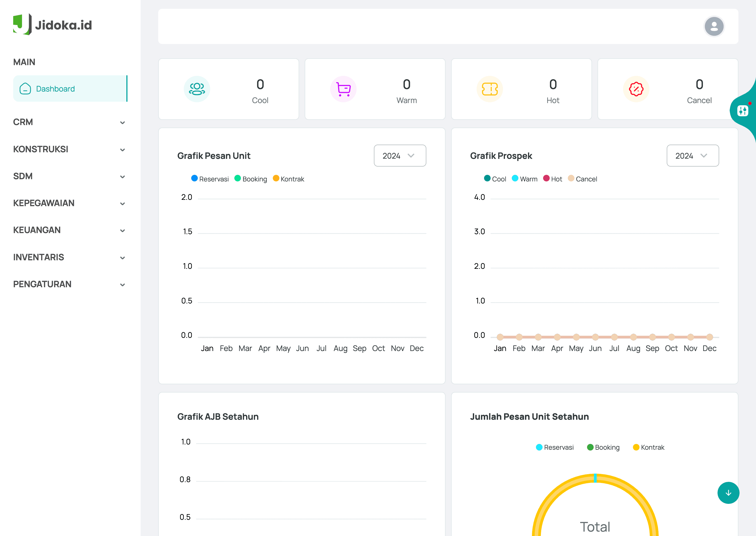
Task: Click the Hot ticket icon
Action: (x=490, y=89)
